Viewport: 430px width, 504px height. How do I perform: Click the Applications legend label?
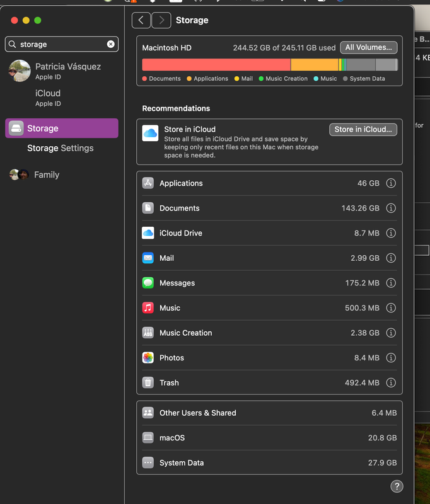tap(211, 79)
